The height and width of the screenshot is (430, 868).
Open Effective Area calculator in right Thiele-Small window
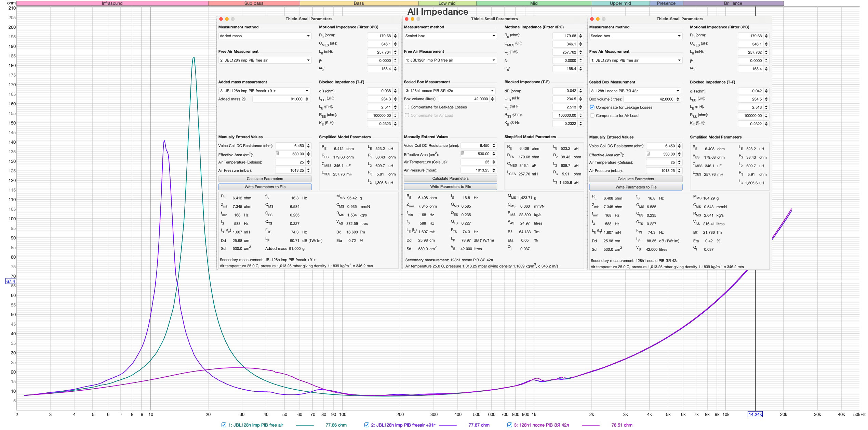pyautogui.click(x=648, y=154)
